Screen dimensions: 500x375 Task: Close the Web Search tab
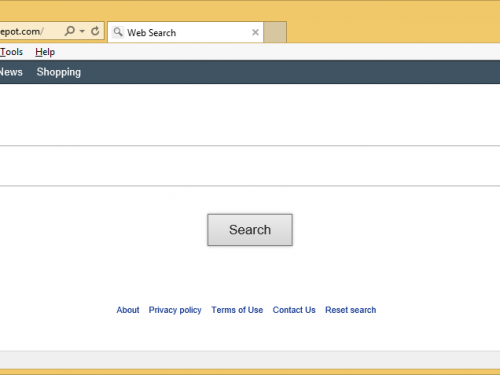tap(255, 32)
